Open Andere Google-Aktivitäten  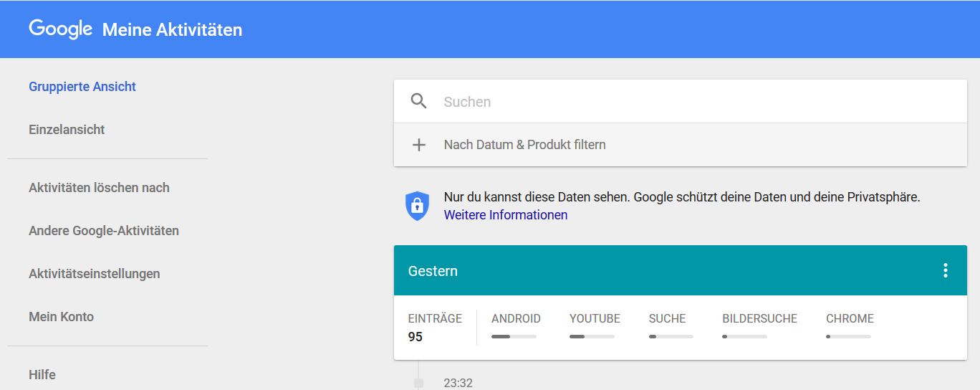coord(104,231)
